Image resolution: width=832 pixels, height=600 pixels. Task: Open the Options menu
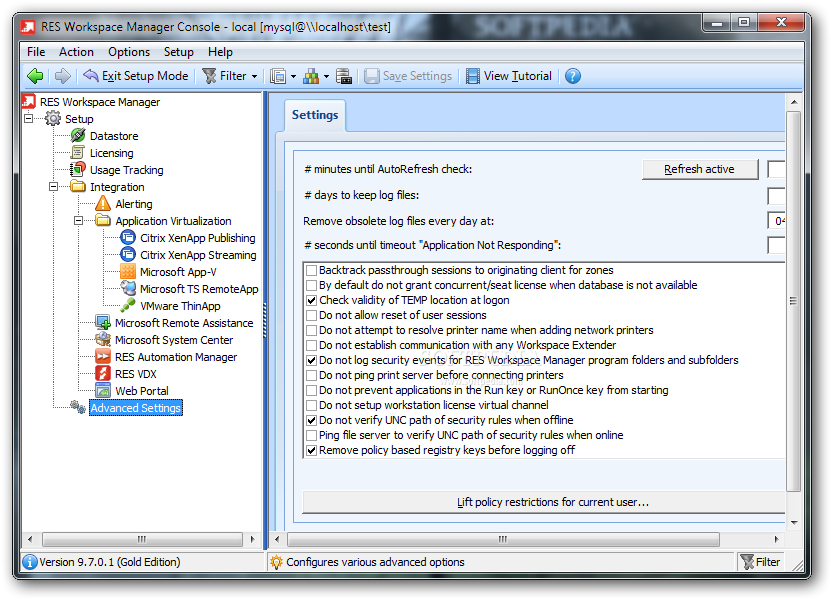129,52
